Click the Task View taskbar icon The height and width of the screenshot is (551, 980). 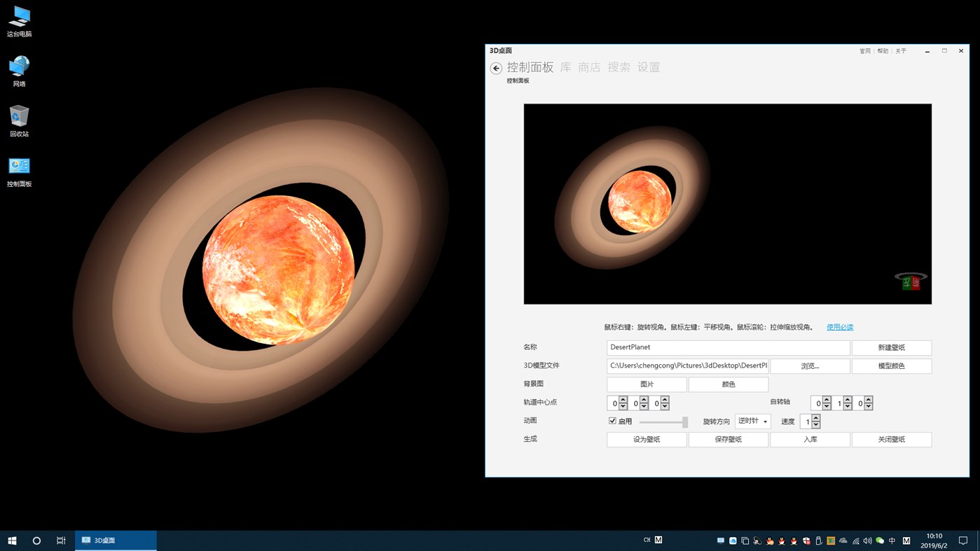61,540
